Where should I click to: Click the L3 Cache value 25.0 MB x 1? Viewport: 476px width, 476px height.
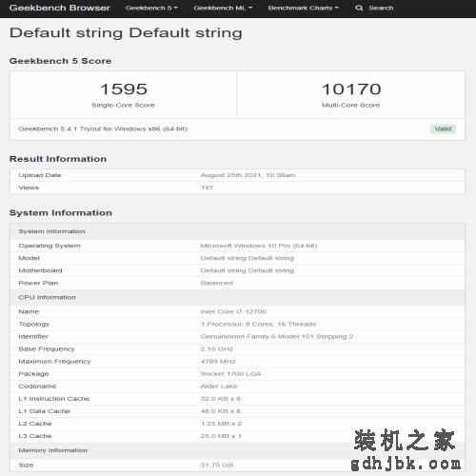[x=221, y=436]
